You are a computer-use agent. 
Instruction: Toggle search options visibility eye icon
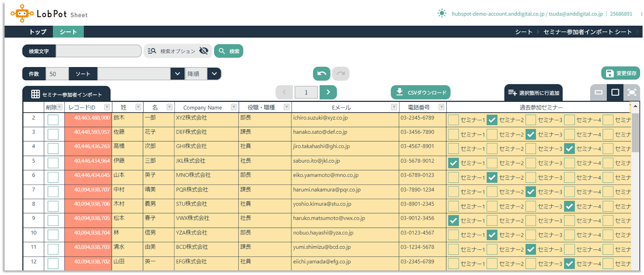(x=204, y=51)
